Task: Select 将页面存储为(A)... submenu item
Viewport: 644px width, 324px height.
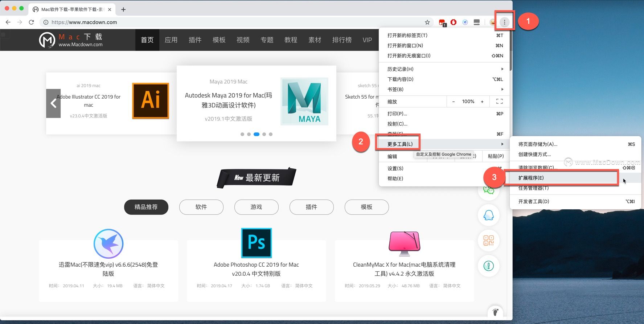Action: 576,144
